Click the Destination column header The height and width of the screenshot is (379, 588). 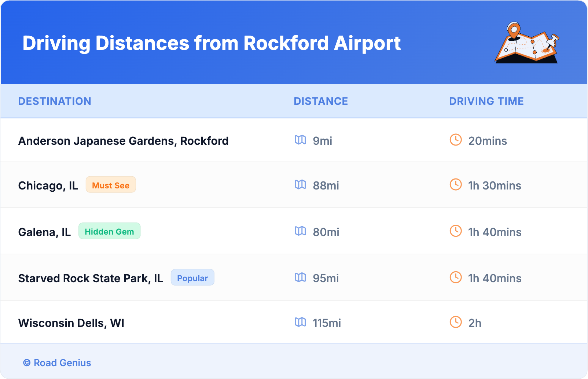tap(55, 101)
